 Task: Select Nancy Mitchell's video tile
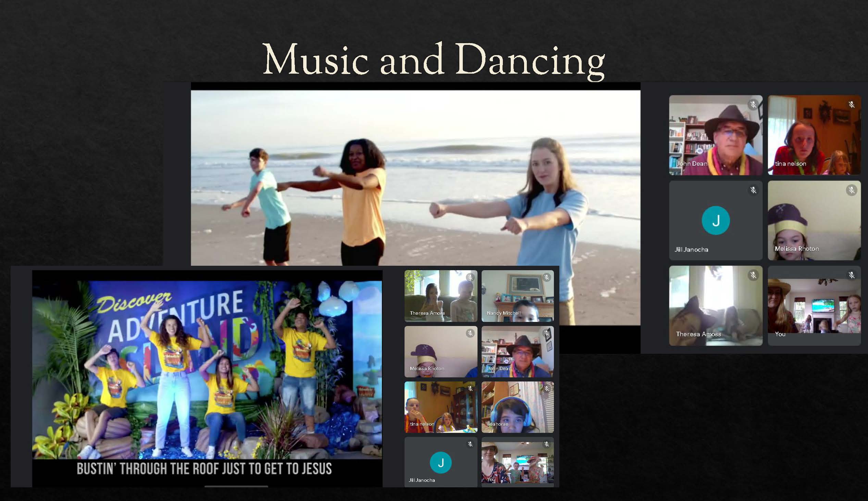pos(518,296)
